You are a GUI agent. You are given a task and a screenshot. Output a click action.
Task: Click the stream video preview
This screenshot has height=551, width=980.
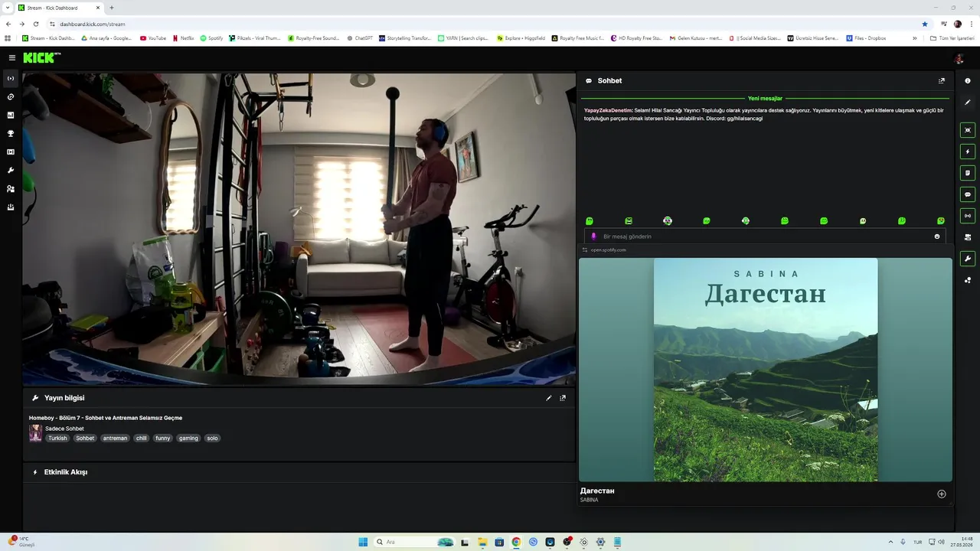click(299, 229)
